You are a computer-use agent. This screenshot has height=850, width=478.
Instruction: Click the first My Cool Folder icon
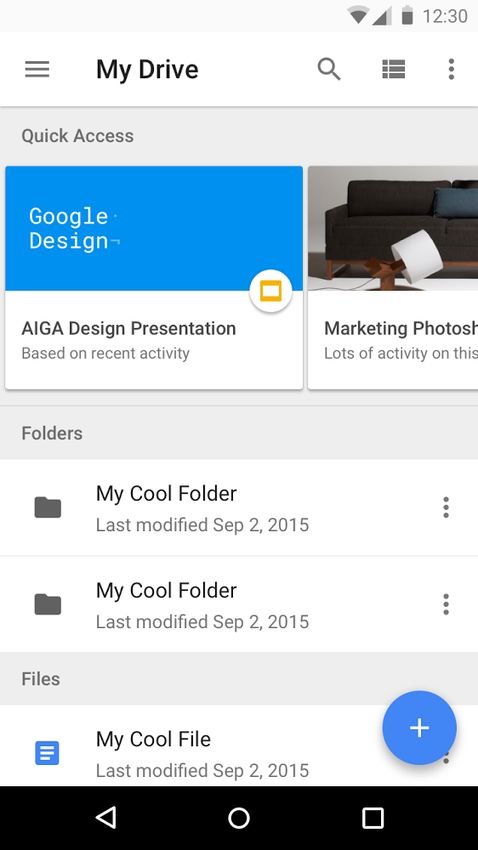(48, 507)
